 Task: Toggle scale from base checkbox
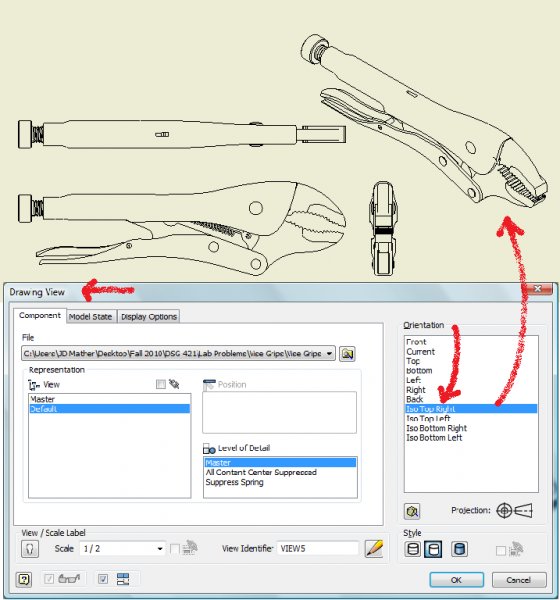tap(175, 549)
